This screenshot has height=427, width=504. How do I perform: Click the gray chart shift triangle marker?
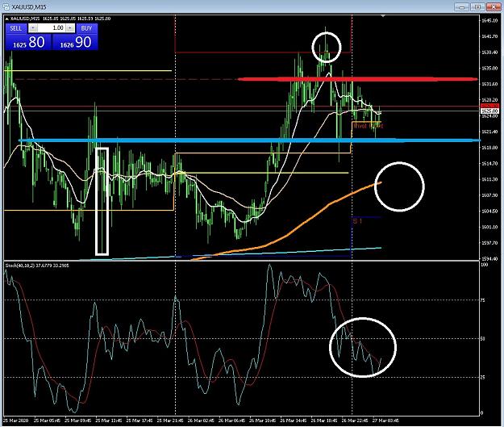[383, 15]
